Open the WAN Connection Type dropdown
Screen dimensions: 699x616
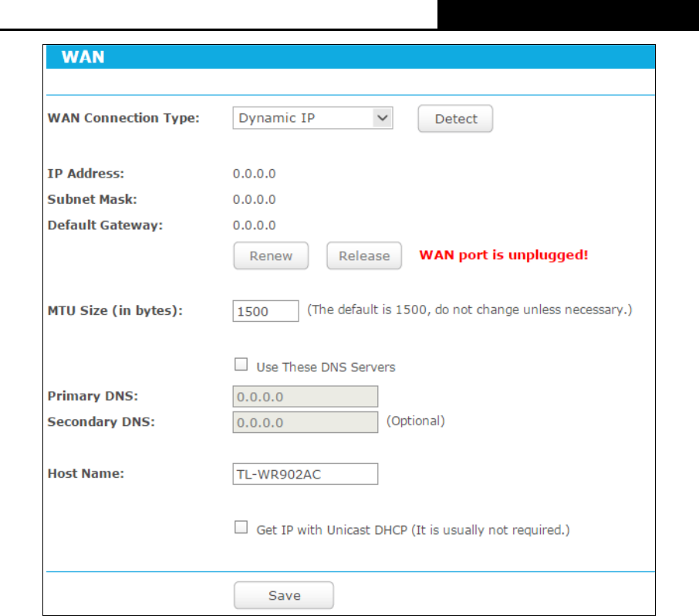pyautogui.click(x=312, y=118)
